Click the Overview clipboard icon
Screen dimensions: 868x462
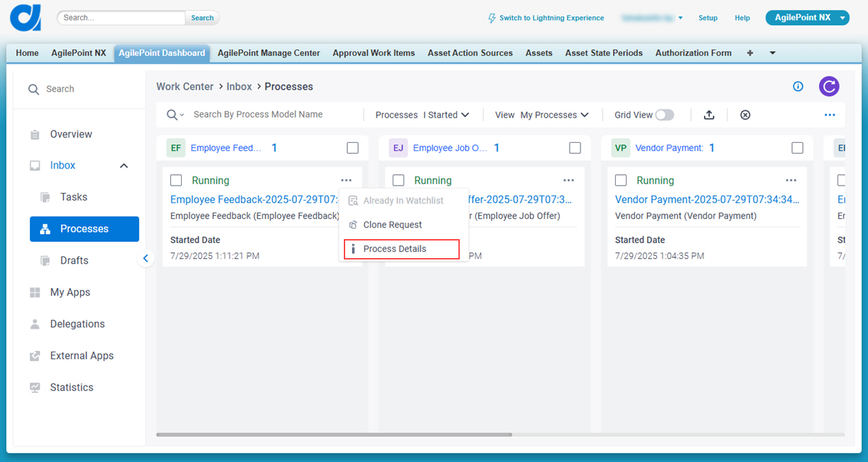[35, 135]
